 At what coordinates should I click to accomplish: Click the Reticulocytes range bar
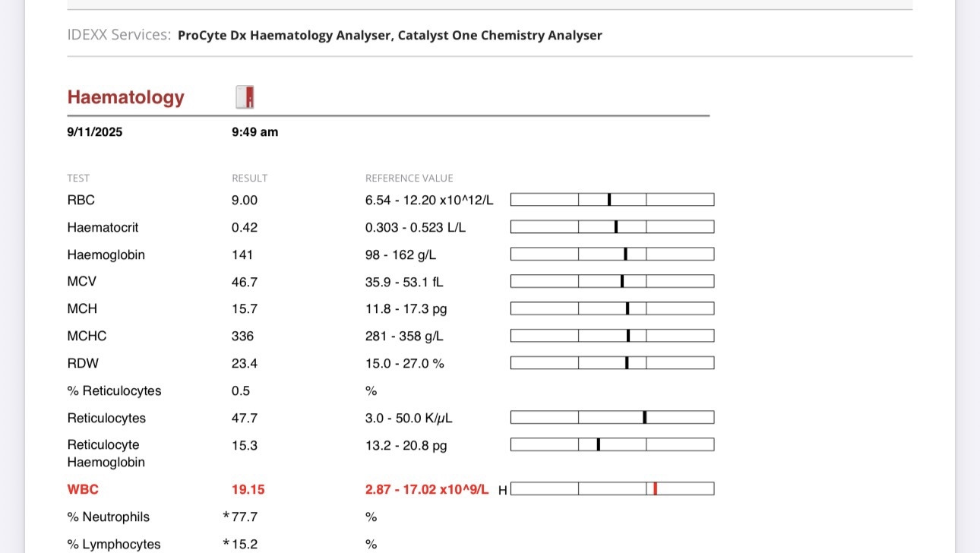pos(612,418)
